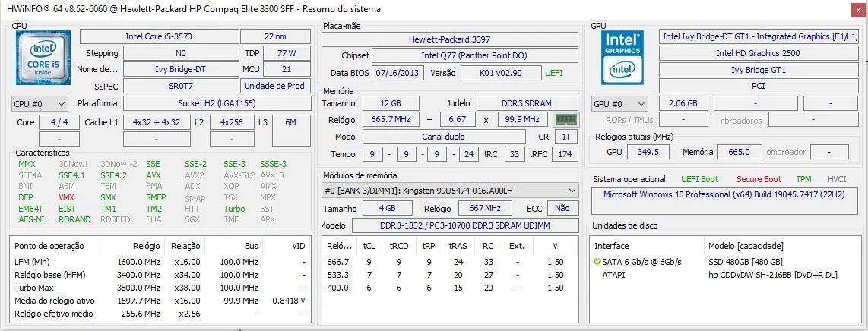Click the Canal duplo mode field

443,137
